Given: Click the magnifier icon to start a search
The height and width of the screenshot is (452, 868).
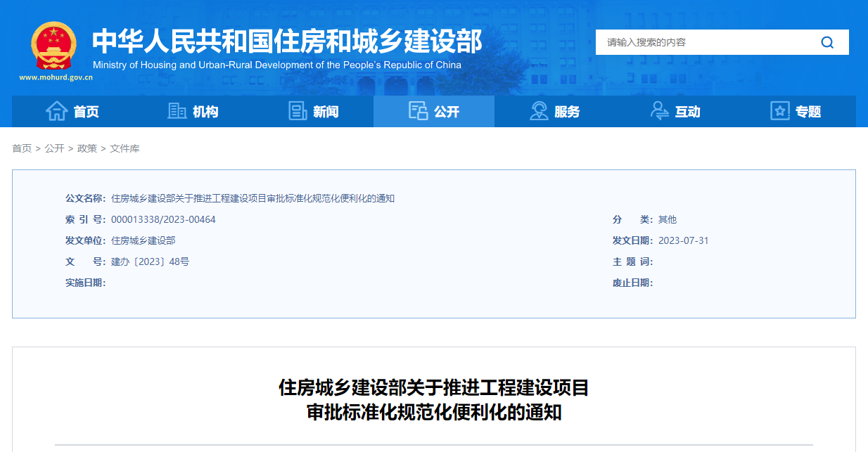Looking at the screenshot, I should [x=826, y=41].
